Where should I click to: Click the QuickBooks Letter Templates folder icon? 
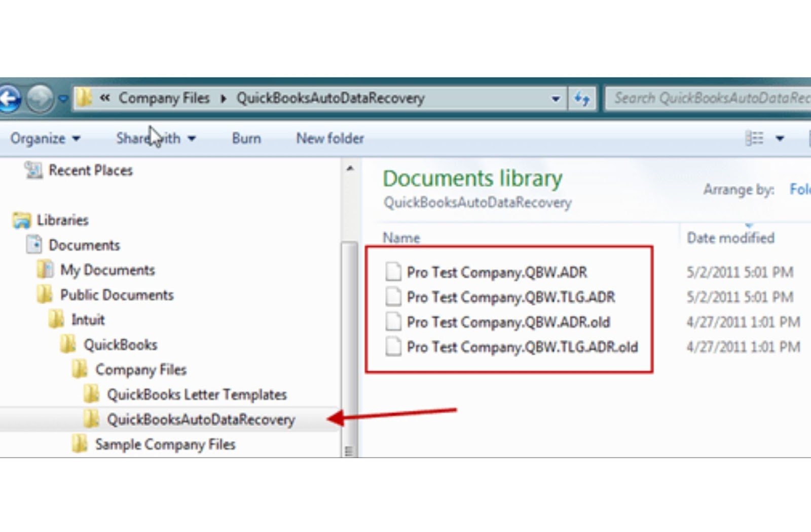(92, 394)
